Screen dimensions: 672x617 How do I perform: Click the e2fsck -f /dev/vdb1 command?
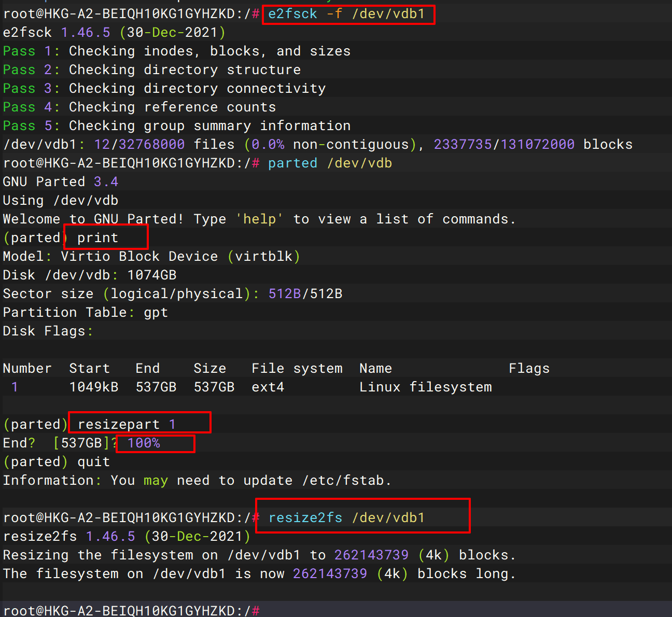coord(346,14)
